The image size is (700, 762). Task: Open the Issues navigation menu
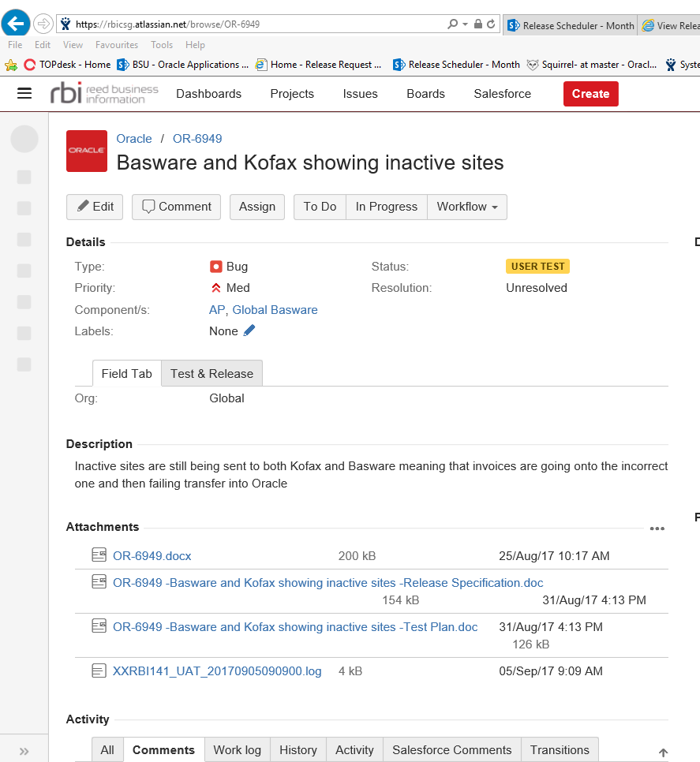(360, 94)
